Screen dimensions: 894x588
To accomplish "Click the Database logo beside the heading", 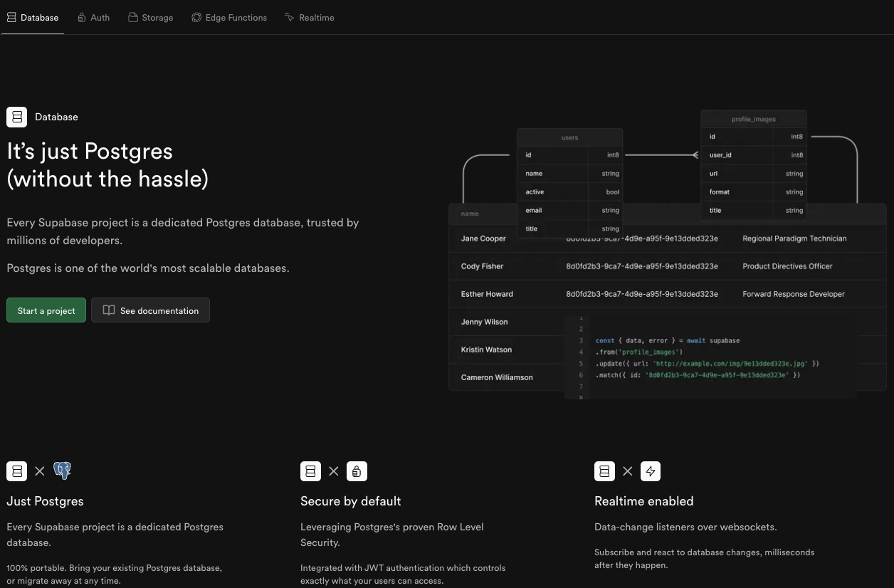I will (17, 117).
